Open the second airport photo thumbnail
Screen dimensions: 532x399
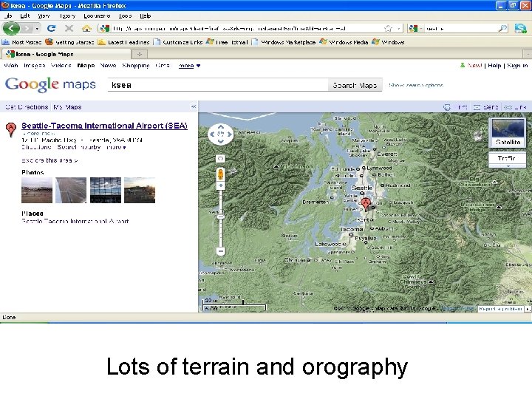click(x=71, y=190)
